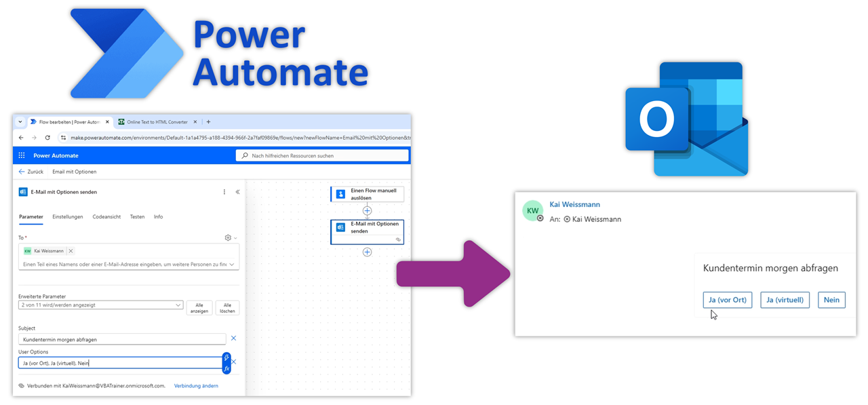Click the 'Ja (virtuell)' button in email
The image size is (868, 405).
(x=785, y=300)
